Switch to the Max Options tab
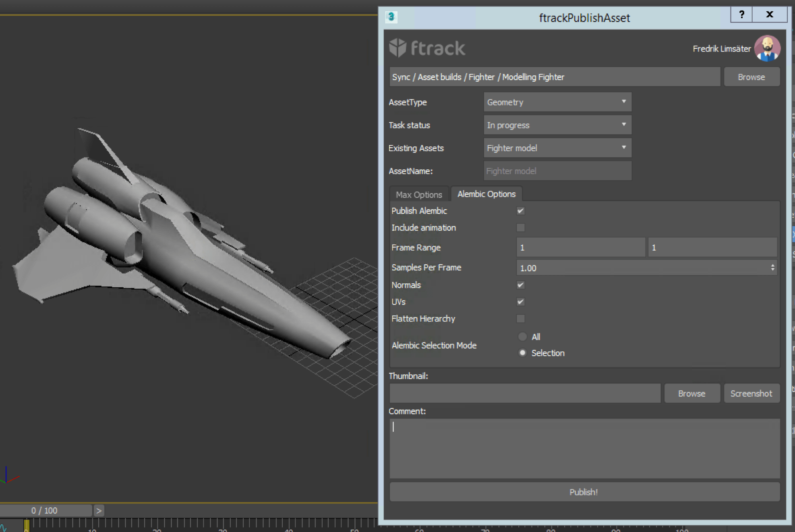 tap(419, 195)
